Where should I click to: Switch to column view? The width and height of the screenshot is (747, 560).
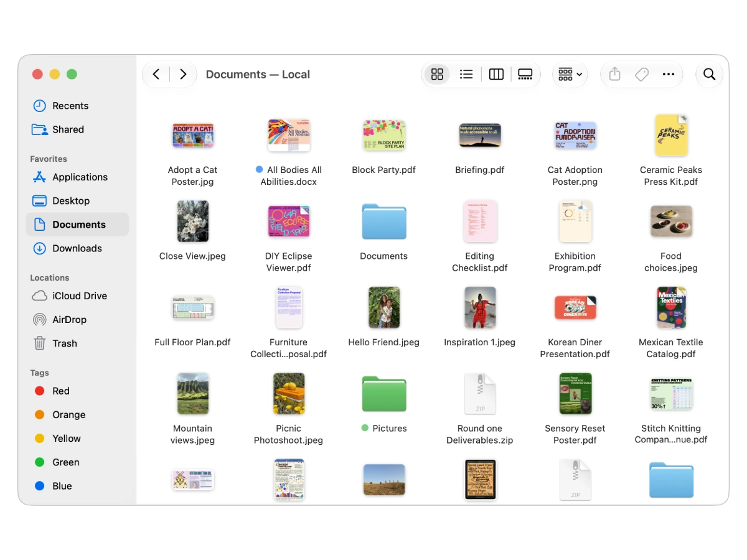click(x=496, y=75)
